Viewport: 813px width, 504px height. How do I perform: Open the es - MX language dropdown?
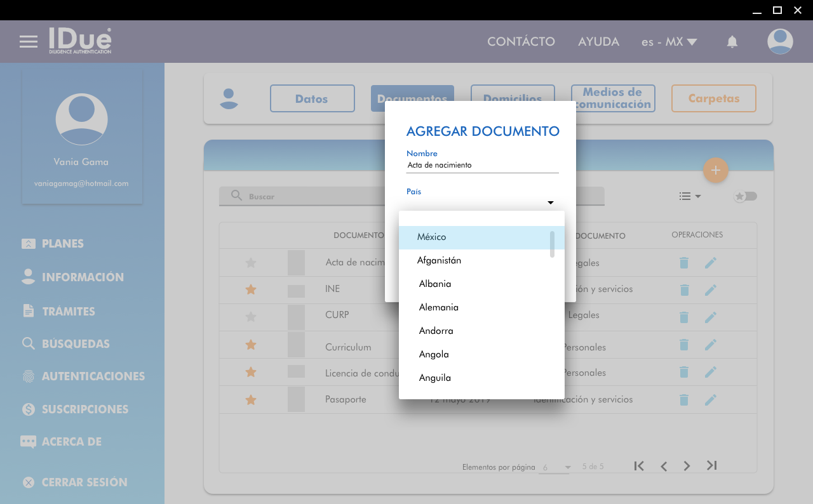point(669,42)
